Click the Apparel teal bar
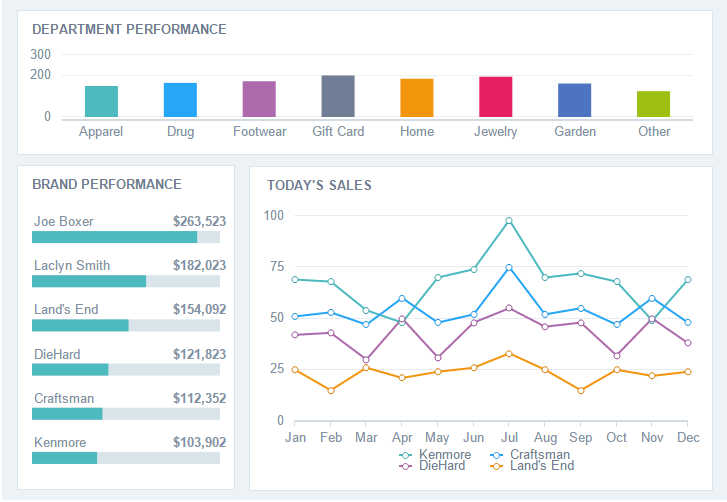Screen dimensions: 727x502 tap(101, 102)
